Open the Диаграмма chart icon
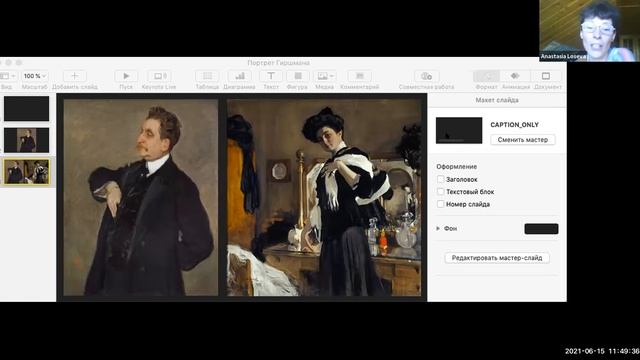640x360 pixels. [x=240, y=76]
